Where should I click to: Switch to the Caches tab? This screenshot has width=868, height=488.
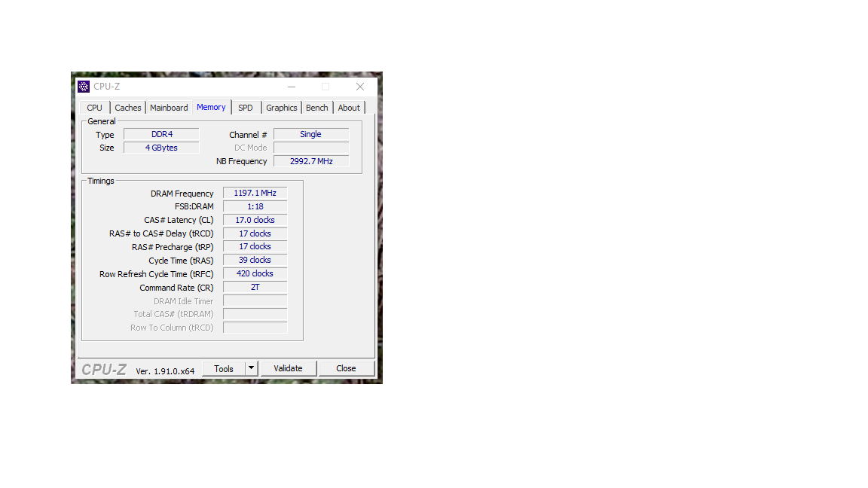[128, 108]
